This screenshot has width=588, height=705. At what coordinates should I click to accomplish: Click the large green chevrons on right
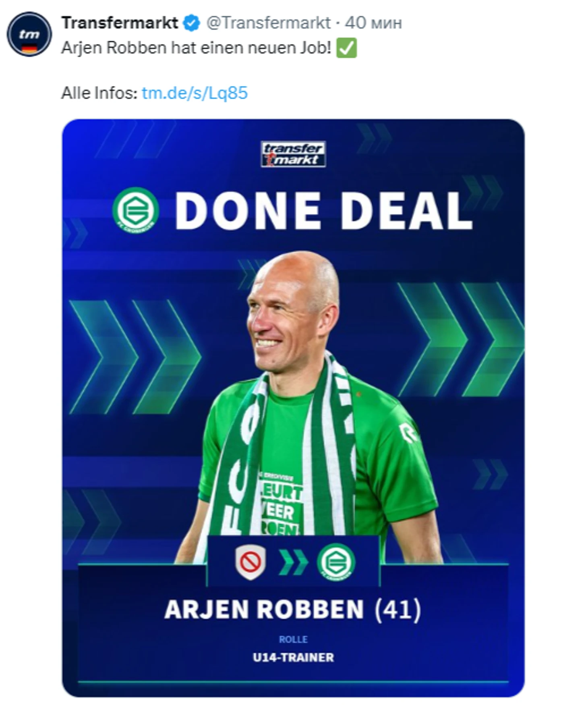click(460, 339)
